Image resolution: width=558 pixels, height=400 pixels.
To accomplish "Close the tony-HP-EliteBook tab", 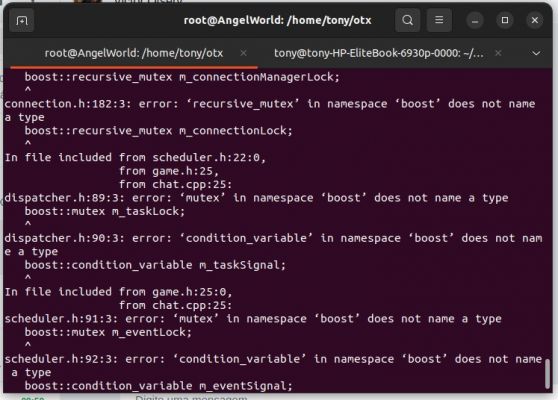I will [498, 53].
